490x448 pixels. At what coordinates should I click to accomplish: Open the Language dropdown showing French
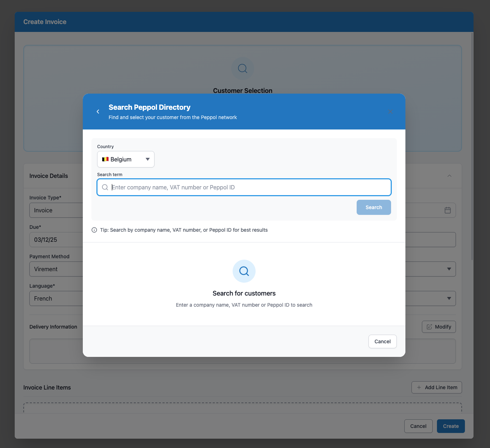pos(57,298)
